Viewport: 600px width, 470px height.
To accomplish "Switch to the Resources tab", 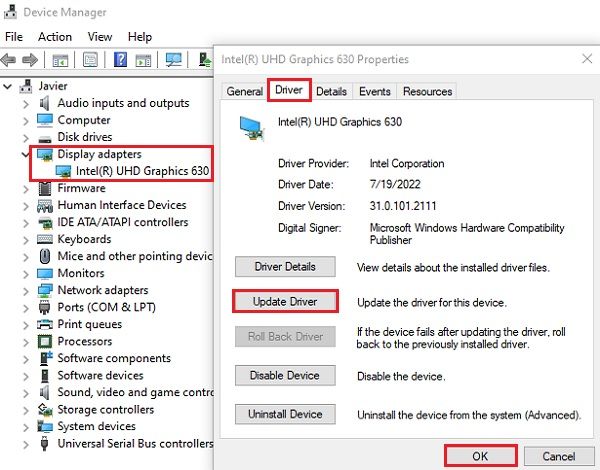I will tap(427, 91).
